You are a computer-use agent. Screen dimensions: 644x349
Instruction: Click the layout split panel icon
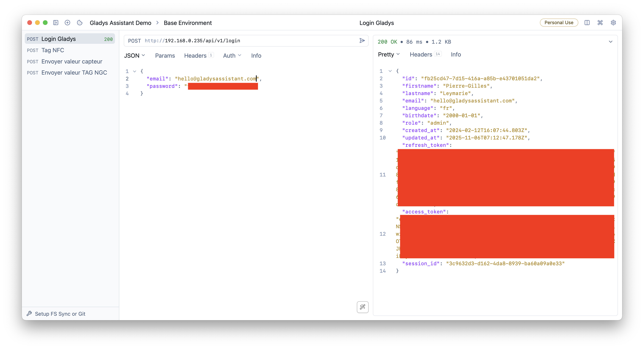point(587,23)
